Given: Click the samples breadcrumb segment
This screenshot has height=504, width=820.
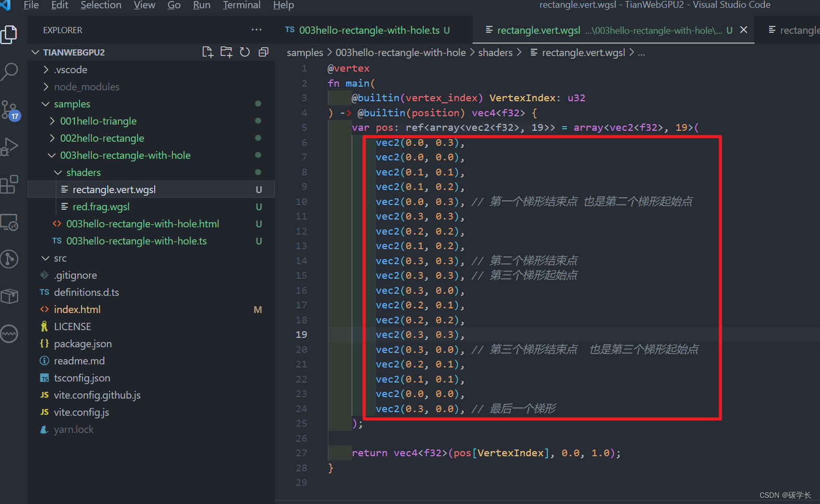Looking at the screenshot, I should pyautogui.click(x=305, y=52).
